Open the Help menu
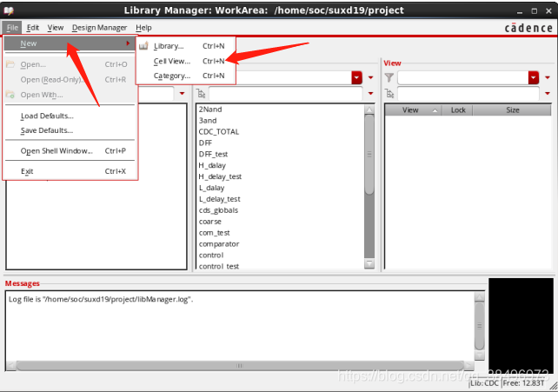Image resolution: width=558 pixels, height=392 pixels. coord(143,28)
